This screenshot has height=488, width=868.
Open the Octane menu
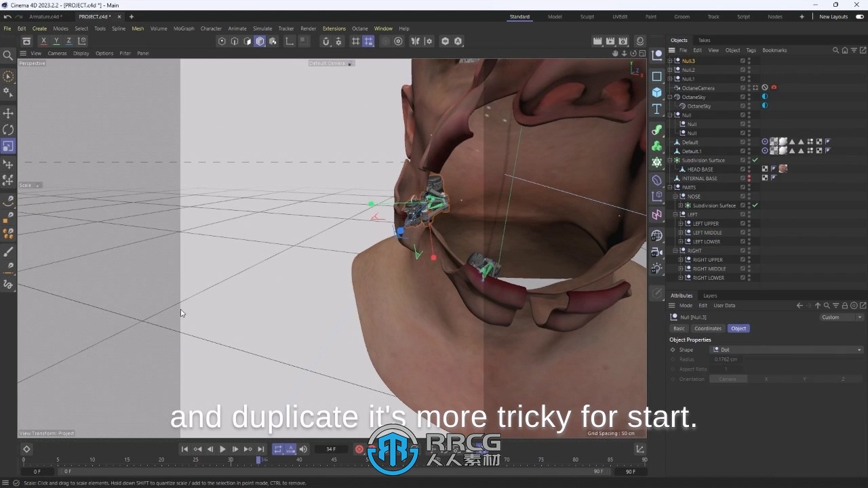[360, 28]
